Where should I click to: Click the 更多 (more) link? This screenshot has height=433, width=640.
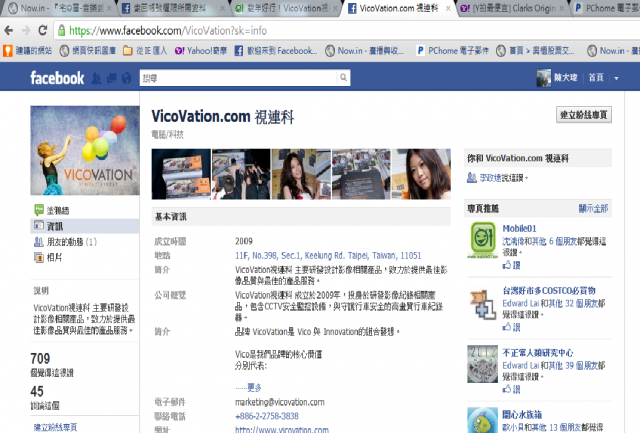click(x=254, y=387)
